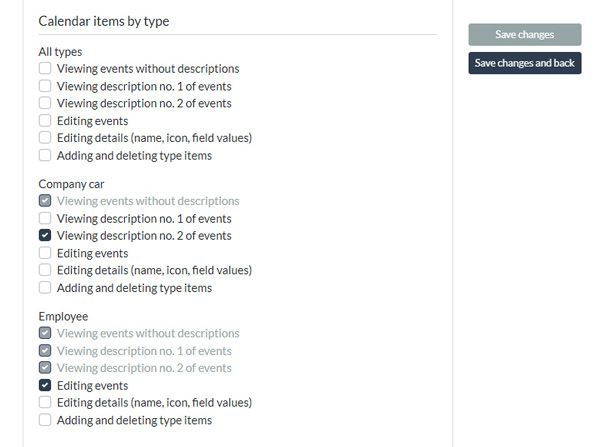Enable Employee adding and deleting type items
The height and width of the screenshot is (447, 615).
pyautogui.click(x=45, y=420)
